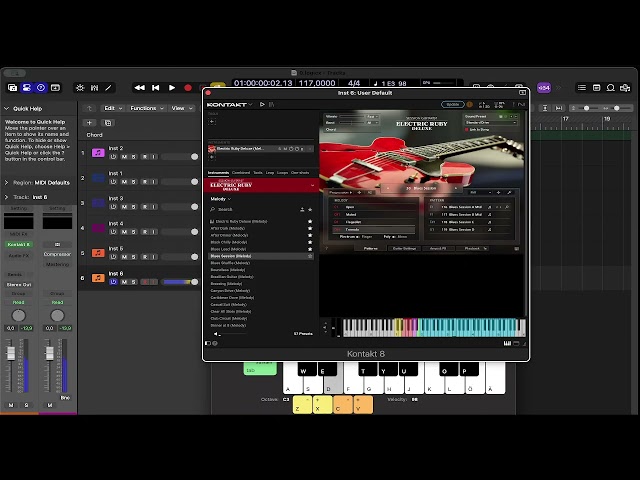Open the Library button in Logic's control bar
The height and width of the screenshot is (480, 640).
coord(12,88)
